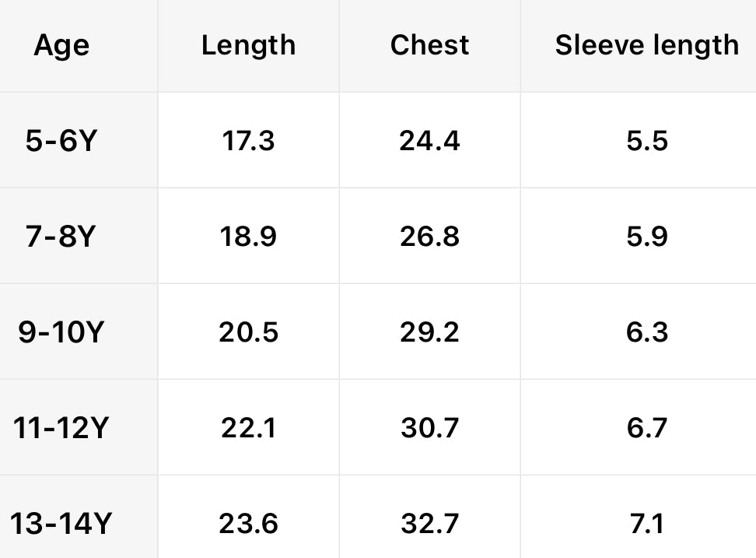Click the 7.1 sleeve length cell
The height and width of the screenshot is (558, 756).
[x=646, y=524]
